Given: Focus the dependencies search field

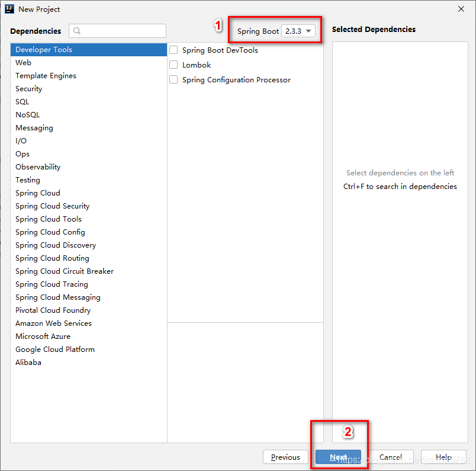Looking at the screenshot, I should pos(117,31).
